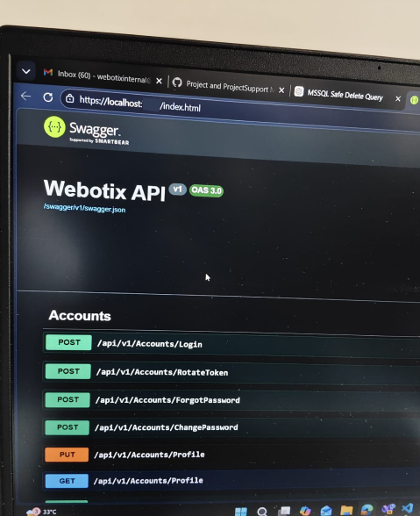Open the Mail app on the taskbar
420x516 pixels.
tap(326, 511)
